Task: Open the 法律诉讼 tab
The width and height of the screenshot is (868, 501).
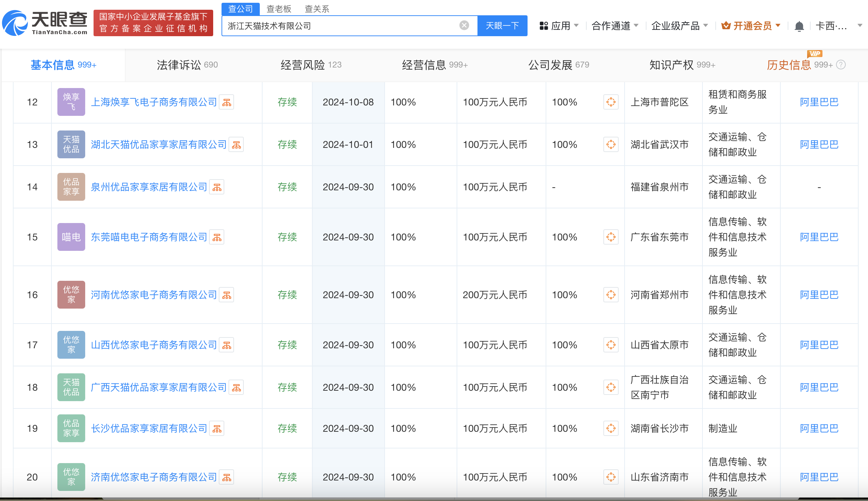Action: [187, 65]
